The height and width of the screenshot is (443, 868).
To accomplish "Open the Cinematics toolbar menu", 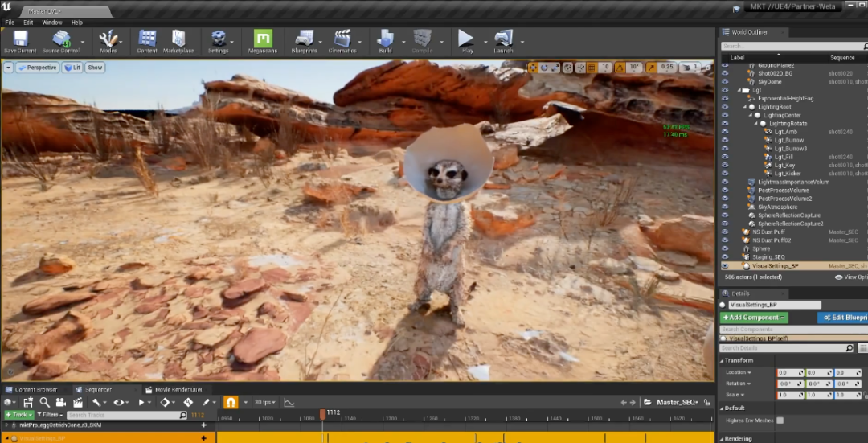I will [342, 38].
